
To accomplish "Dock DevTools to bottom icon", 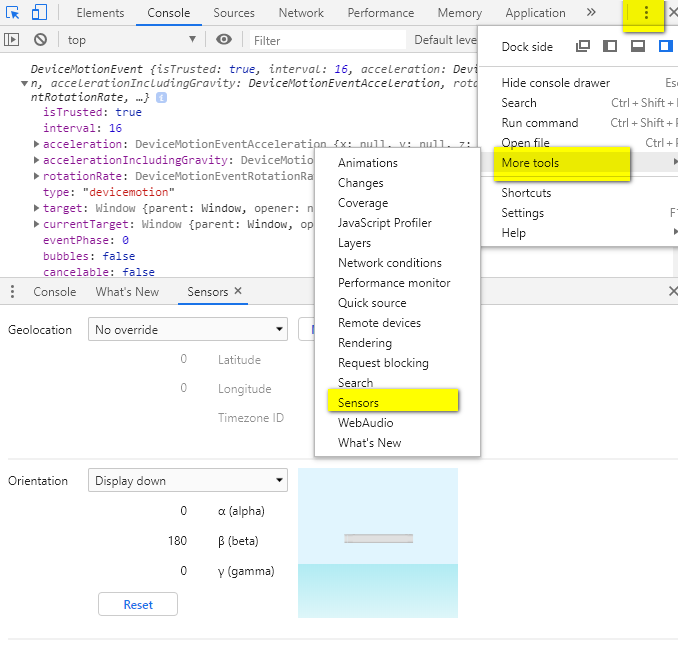I will [x=637, y=46].
